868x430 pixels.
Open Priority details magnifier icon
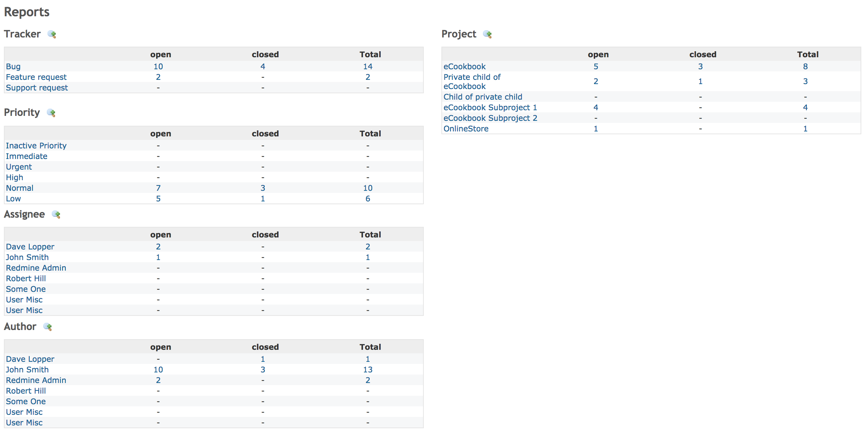(x=51, y=113)
